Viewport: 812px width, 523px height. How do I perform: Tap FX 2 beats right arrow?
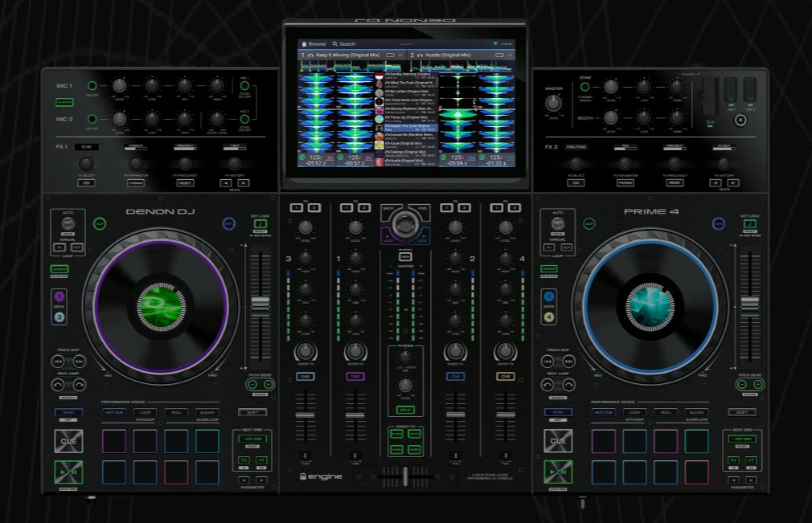pyautogui.click(x=732, y=182)
